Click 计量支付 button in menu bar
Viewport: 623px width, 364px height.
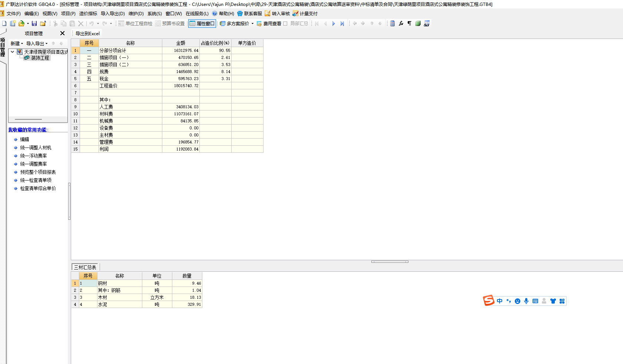305,14
